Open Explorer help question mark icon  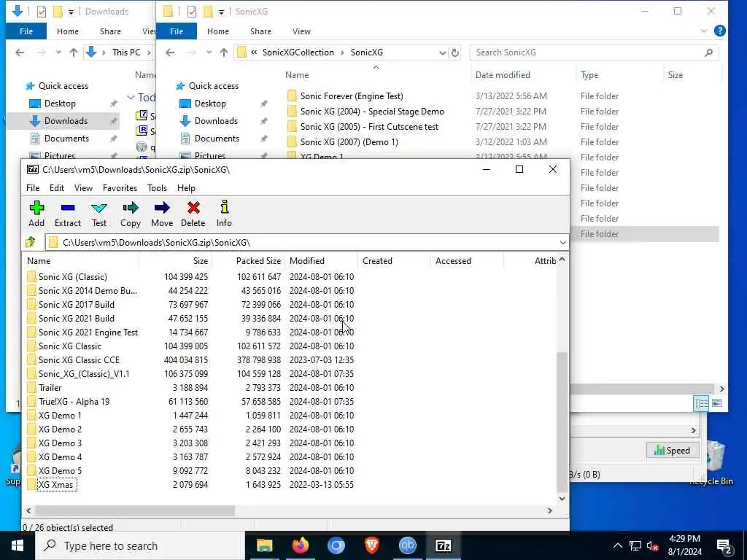[720, 31]
